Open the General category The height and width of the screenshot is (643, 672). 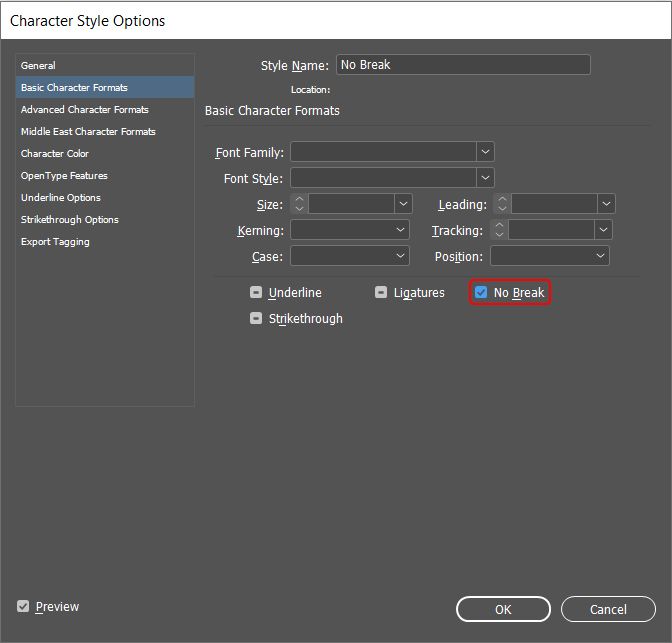(x=105, y=66)
